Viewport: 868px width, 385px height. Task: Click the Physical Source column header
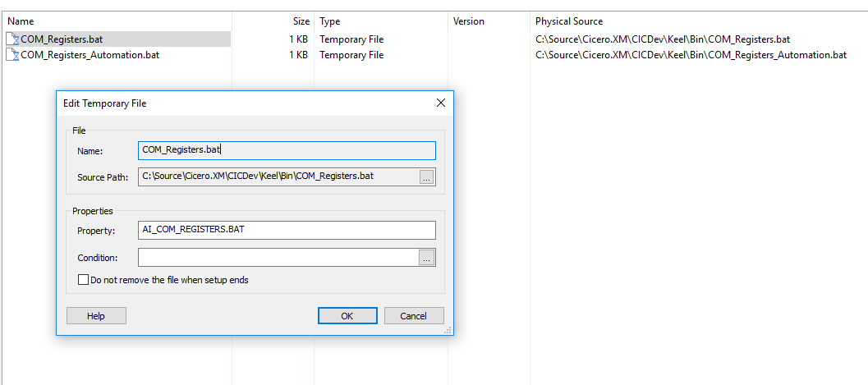[x=568, y=21]
